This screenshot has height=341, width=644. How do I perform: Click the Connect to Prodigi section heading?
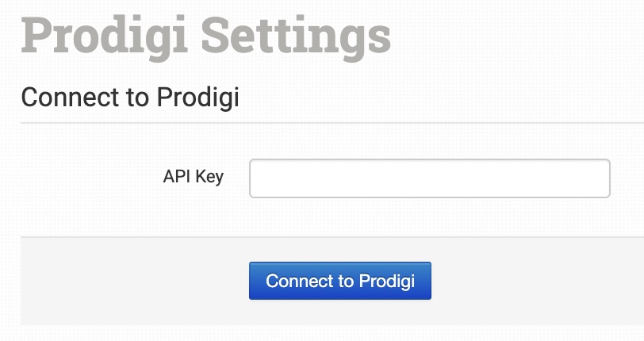click(130, 98)
